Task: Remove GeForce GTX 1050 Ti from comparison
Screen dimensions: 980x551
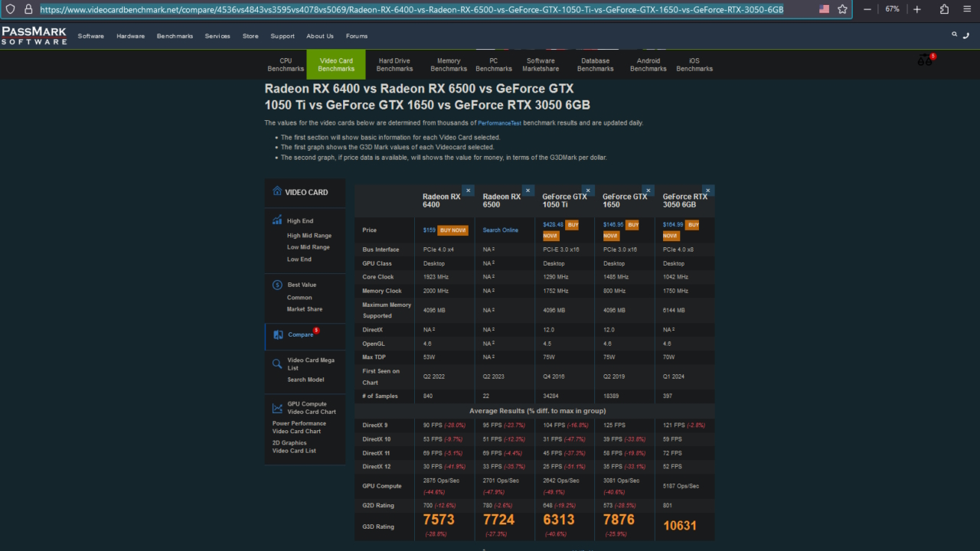Action: pyautogui.click(x=588, y=190)
